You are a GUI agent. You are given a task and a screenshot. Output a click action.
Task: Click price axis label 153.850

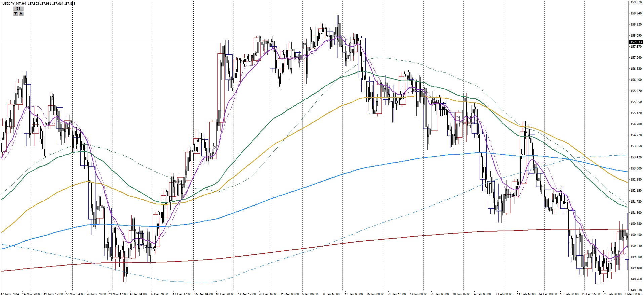[x=636, y=146]
